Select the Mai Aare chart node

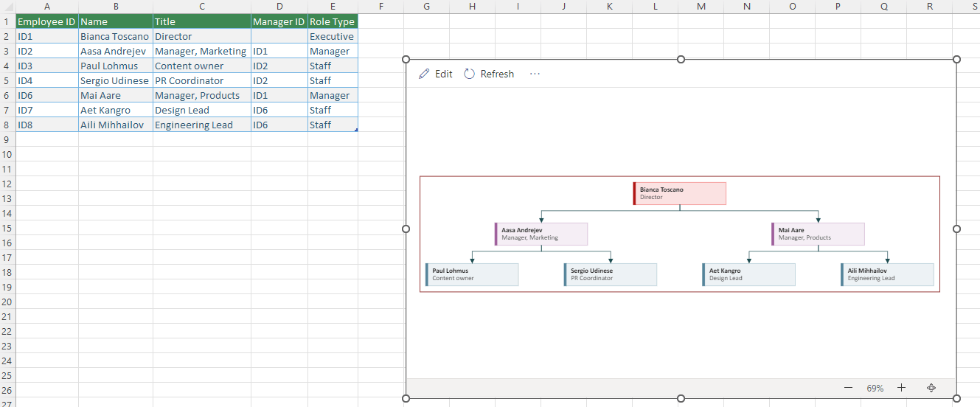click(x=818, y=234)
